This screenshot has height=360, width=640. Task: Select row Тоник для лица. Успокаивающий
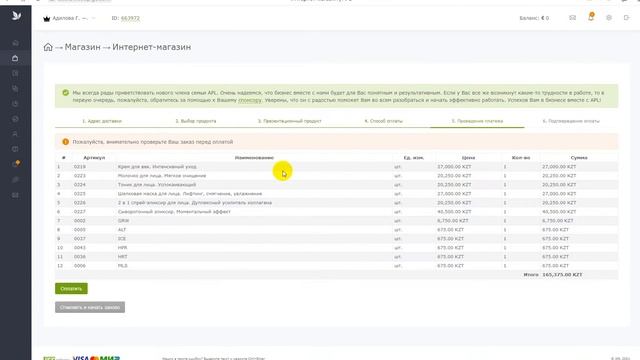[337, 184]
